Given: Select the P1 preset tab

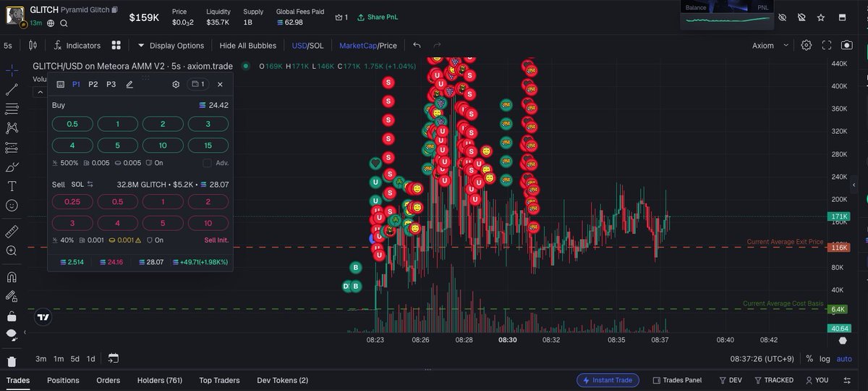Looking at the screenshot, I should pyautogui.click(x=76, y=84).
